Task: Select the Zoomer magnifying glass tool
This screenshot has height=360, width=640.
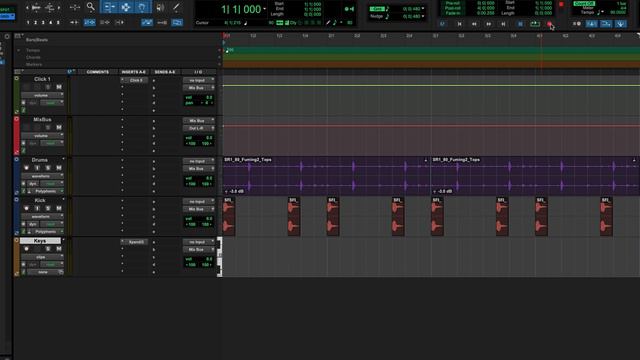Action: coord(91,7)
